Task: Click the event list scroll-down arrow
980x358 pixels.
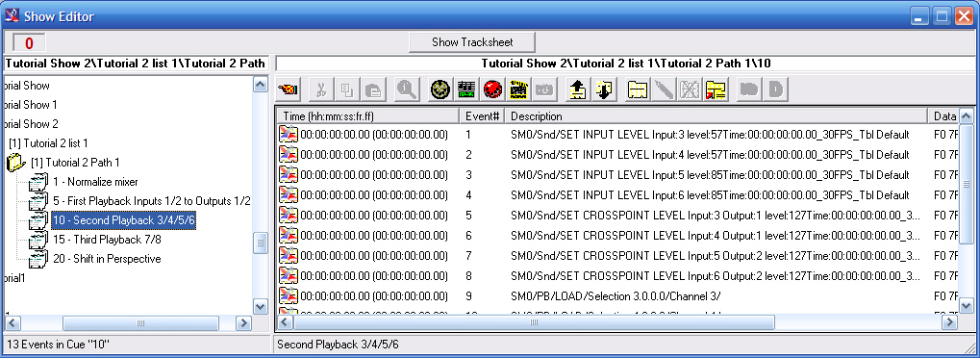Action: coord(966,306)
